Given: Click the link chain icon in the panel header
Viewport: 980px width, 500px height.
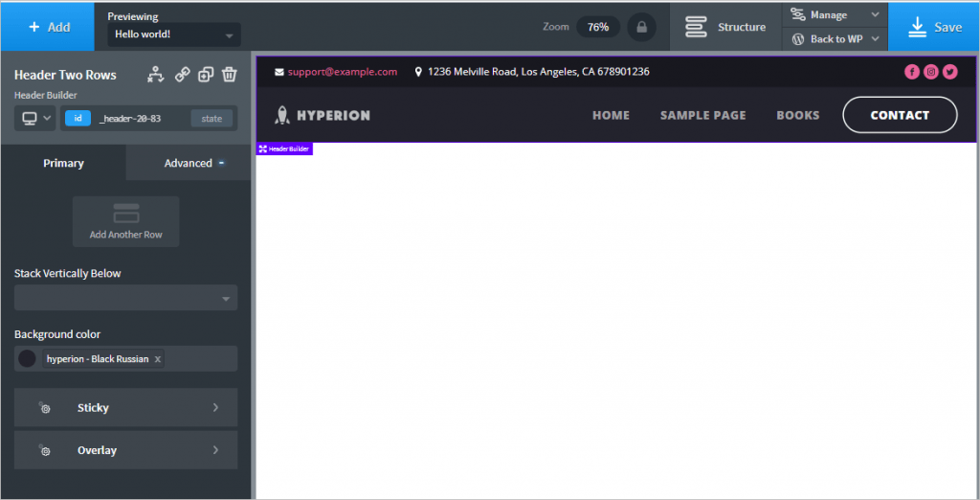Looking at the screenshot, I should (x=182, y=75).
